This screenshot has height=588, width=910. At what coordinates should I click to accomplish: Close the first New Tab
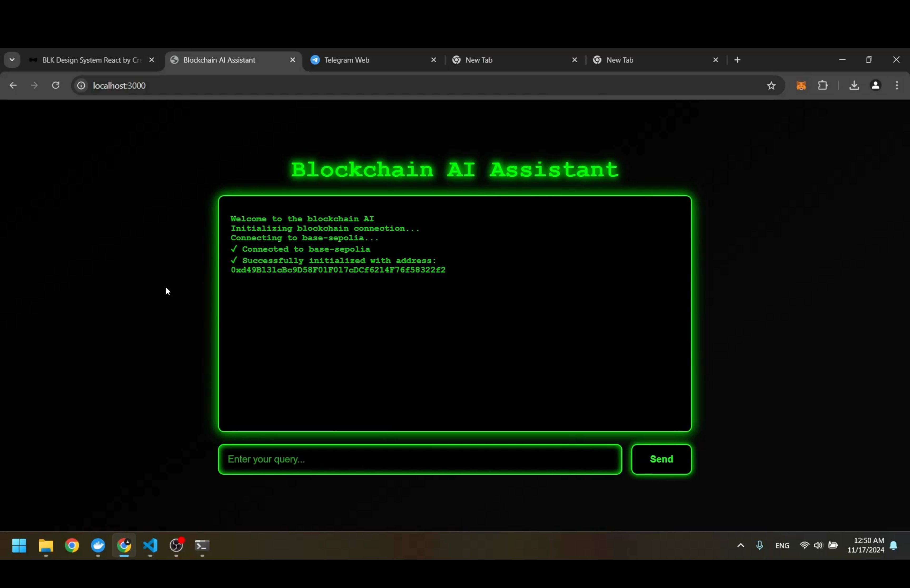coord(574,60)
